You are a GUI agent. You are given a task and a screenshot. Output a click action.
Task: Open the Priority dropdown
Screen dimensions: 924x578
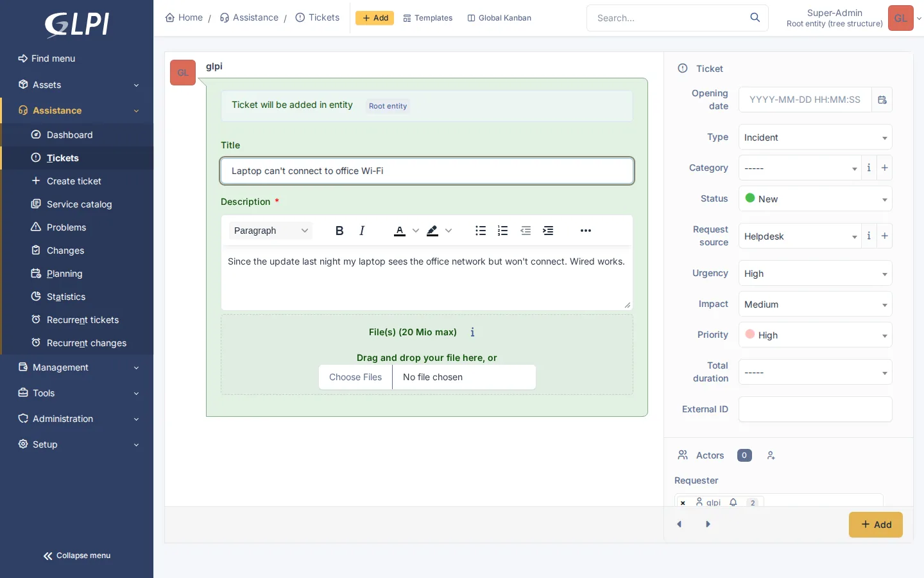click(x=816, y=335)
